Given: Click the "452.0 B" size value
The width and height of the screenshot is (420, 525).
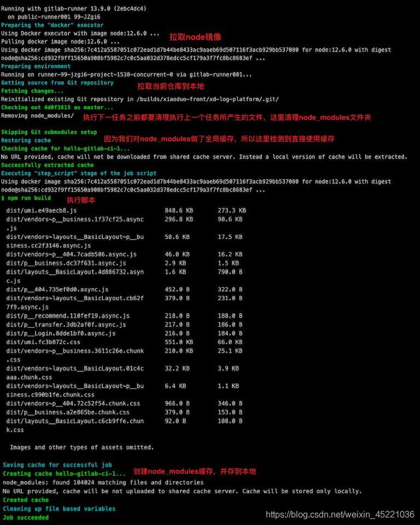Looking at the screenshot, I should click(x=177, y=290).
